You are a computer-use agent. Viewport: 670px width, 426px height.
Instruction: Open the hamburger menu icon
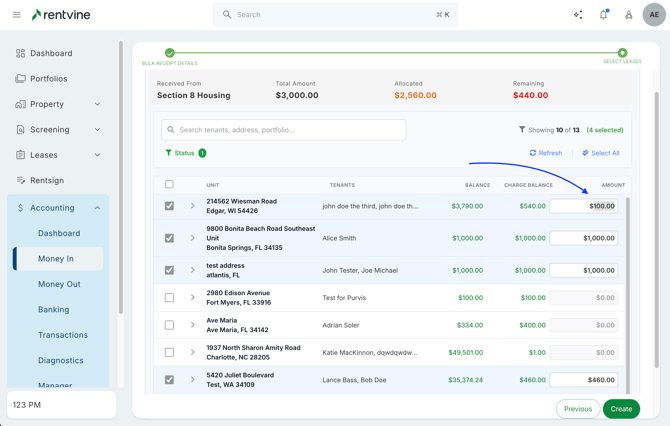16,15
